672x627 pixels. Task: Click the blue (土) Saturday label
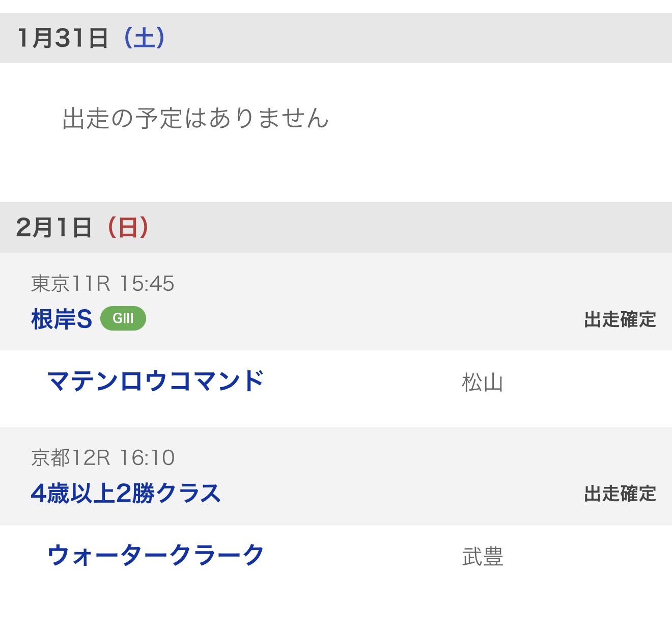(144, 38)
